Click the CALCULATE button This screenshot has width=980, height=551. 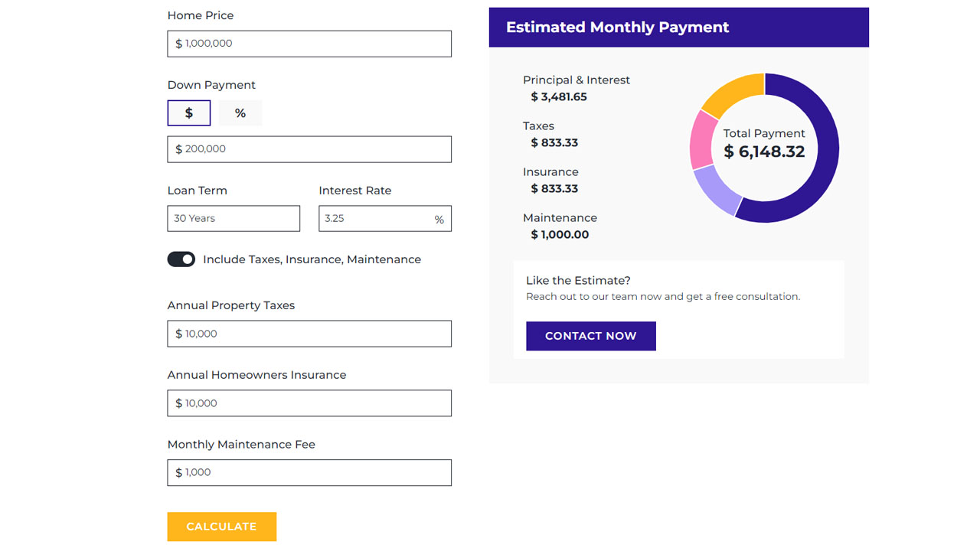(221, 527)
